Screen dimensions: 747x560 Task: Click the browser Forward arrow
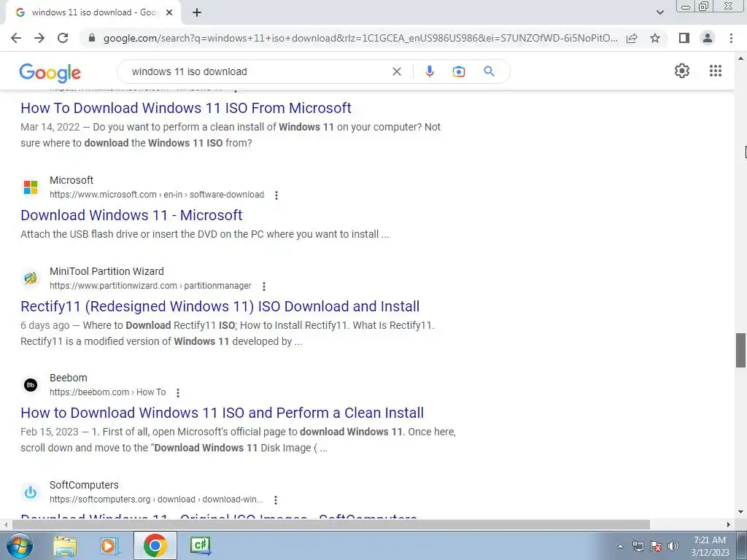[x=39, y=38]
